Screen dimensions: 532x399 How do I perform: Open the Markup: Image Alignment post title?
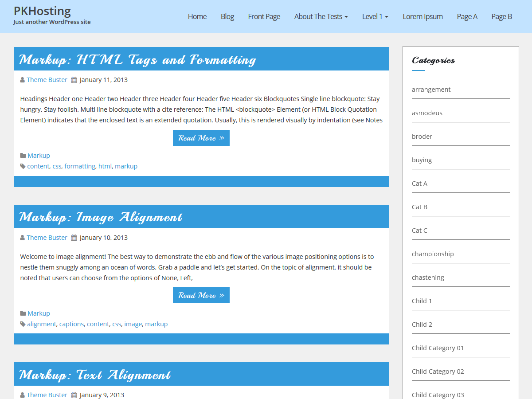click(x=101, y=217)
